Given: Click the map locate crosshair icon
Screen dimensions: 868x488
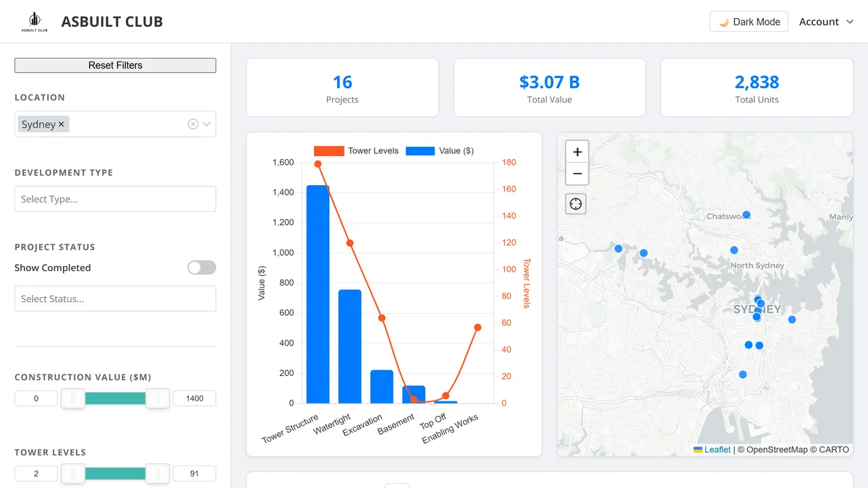Looking at the screenshot, I should pos(576,204).
